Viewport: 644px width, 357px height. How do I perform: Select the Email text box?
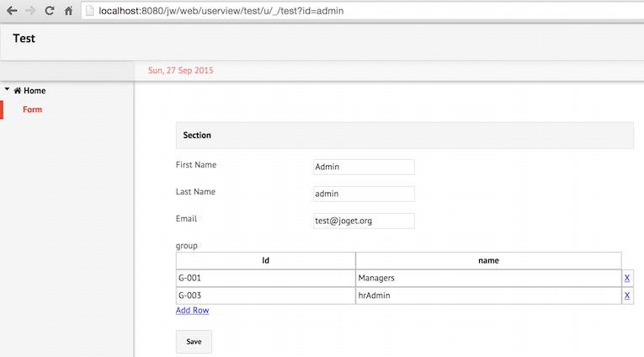363,221
